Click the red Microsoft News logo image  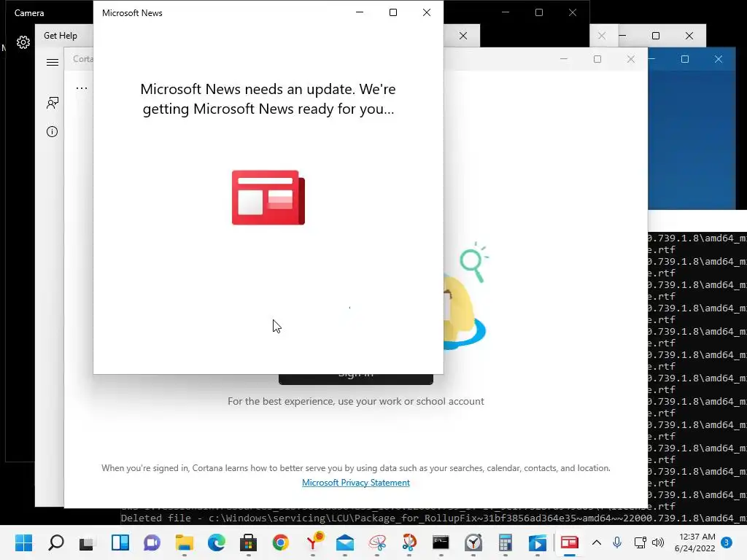tap(268, 198)
